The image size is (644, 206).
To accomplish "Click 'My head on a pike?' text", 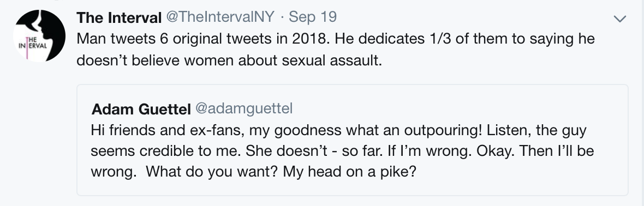I will click(x=349, y=172).
